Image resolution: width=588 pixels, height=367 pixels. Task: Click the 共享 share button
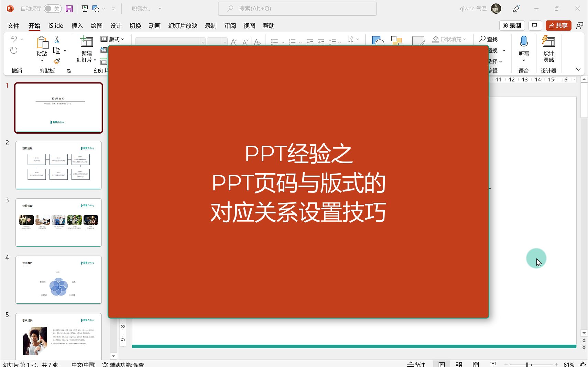[x=558, y=25]
